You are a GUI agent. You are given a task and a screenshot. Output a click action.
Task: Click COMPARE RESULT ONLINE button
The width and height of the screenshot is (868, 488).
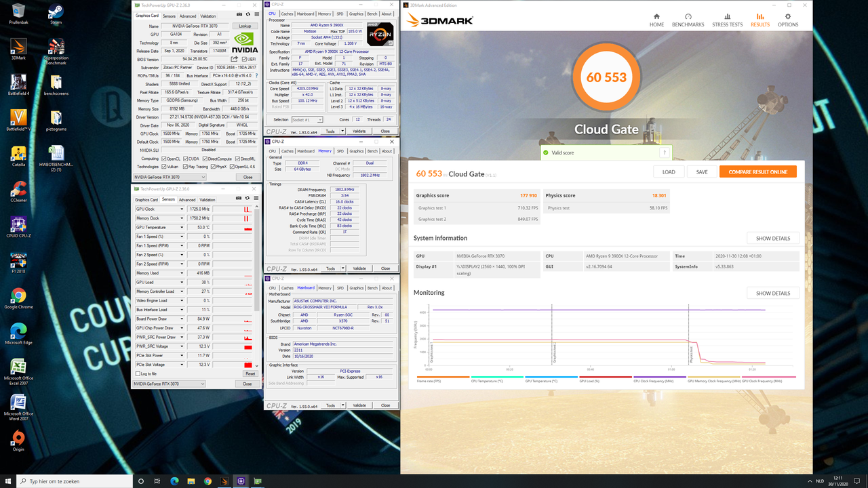coord(758,171)
